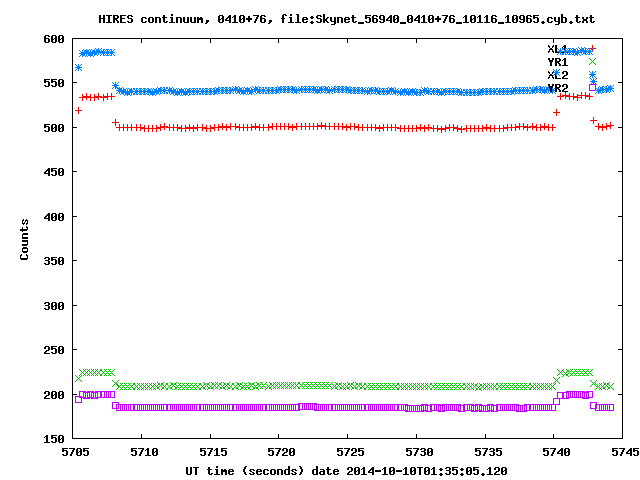This screenshot has width=640, height=480.
Task: Click the 5715 x-axis tick label
Action: (213, 452)
